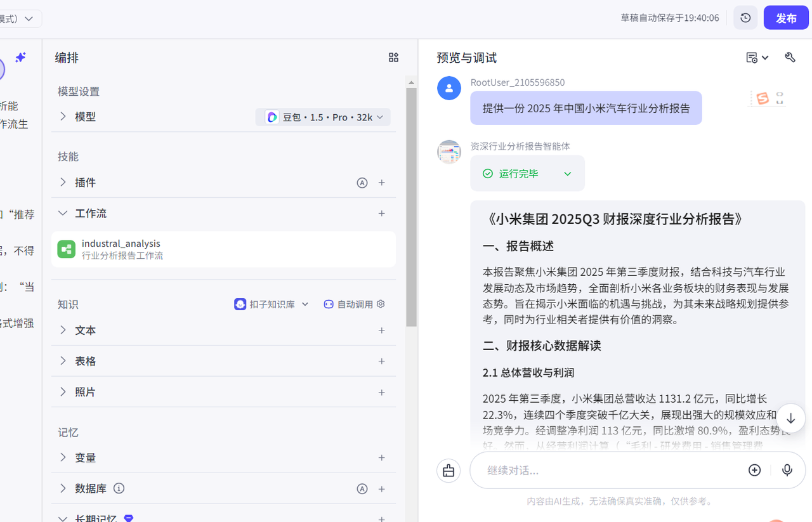Open the 豆包·1.5·Pro·32k model dropdown
The width and height of the screenshot is (812, 522).
coord(324,117)
